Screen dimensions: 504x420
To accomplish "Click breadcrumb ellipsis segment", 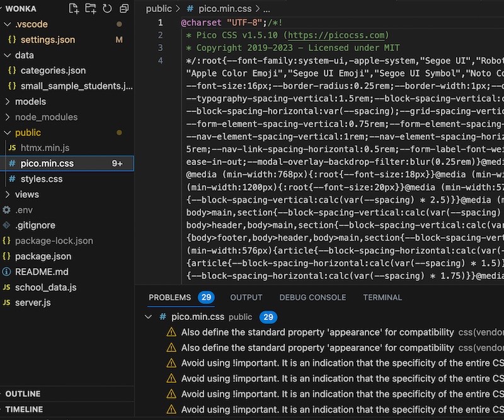I will tap(266, 9).
